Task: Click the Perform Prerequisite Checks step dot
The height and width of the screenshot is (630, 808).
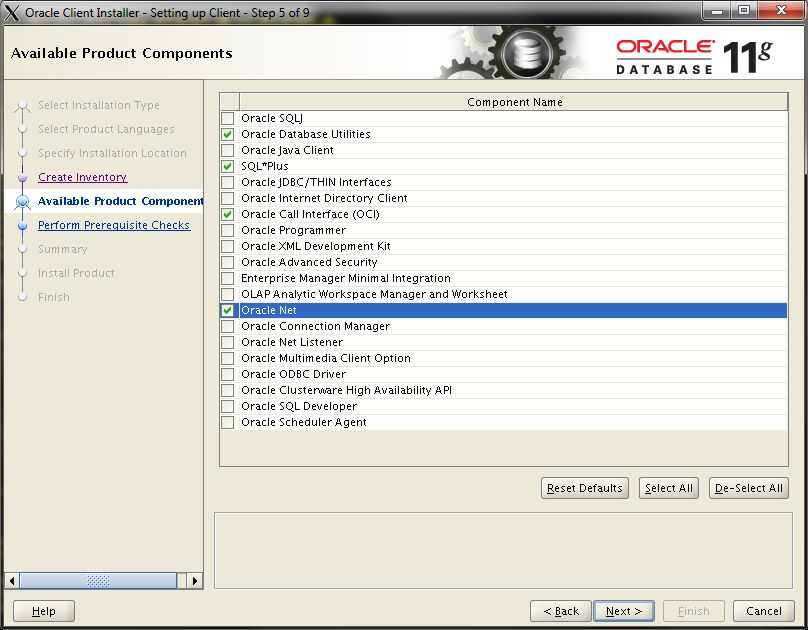Action: [x=22, y=225]
